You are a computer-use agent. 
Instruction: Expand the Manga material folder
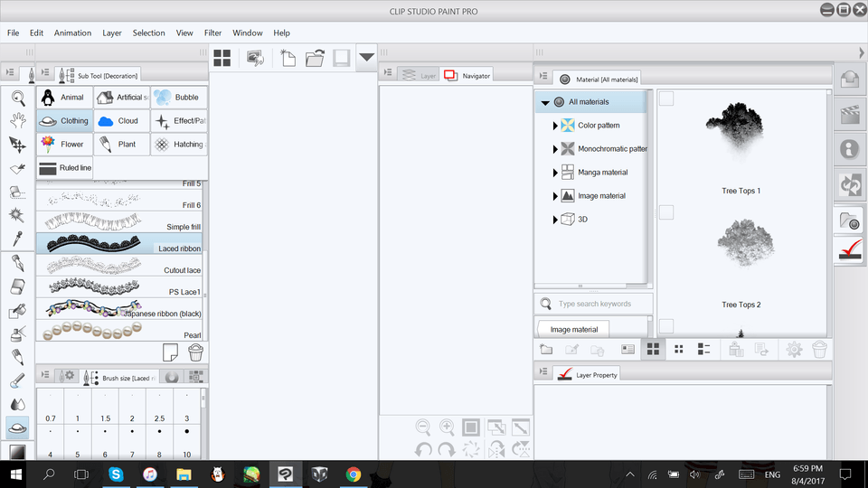tap(555, 173)
